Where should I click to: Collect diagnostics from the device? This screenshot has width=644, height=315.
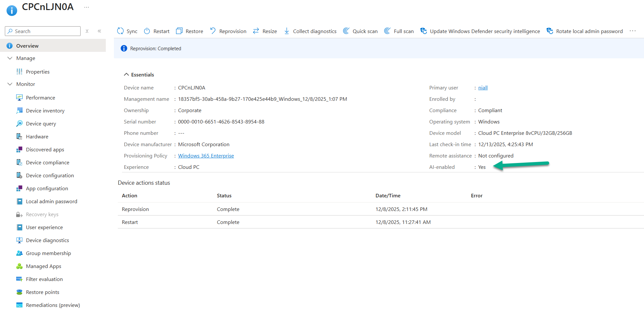(x=310, y=31)
